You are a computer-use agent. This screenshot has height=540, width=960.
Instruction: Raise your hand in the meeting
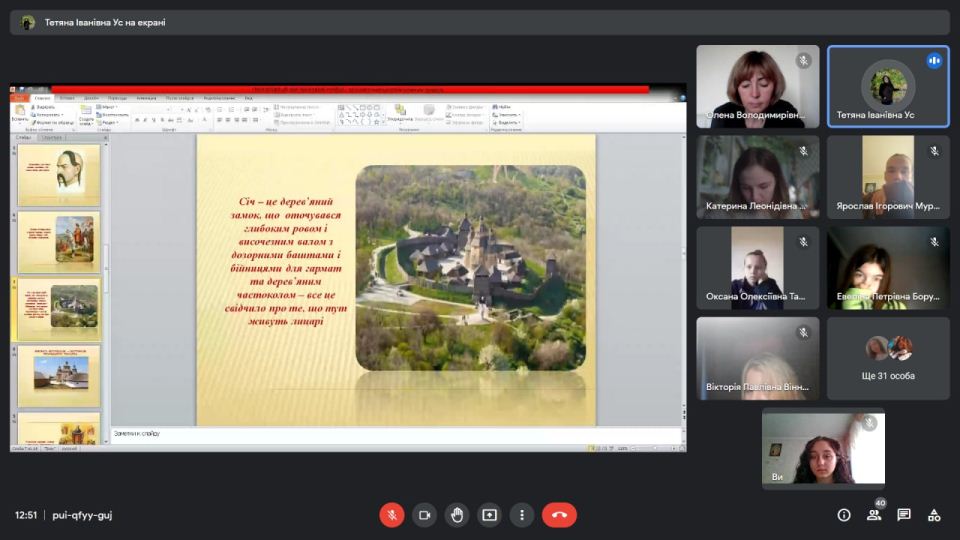click(x=457, y=515)
